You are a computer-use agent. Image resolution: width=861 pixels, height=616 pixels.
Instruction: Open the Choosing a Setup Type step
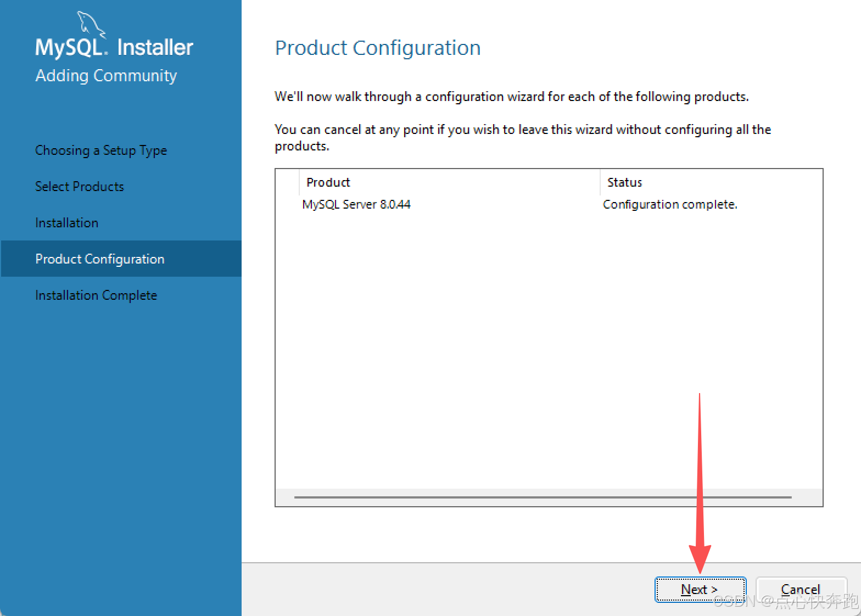(x=101, y=150)
